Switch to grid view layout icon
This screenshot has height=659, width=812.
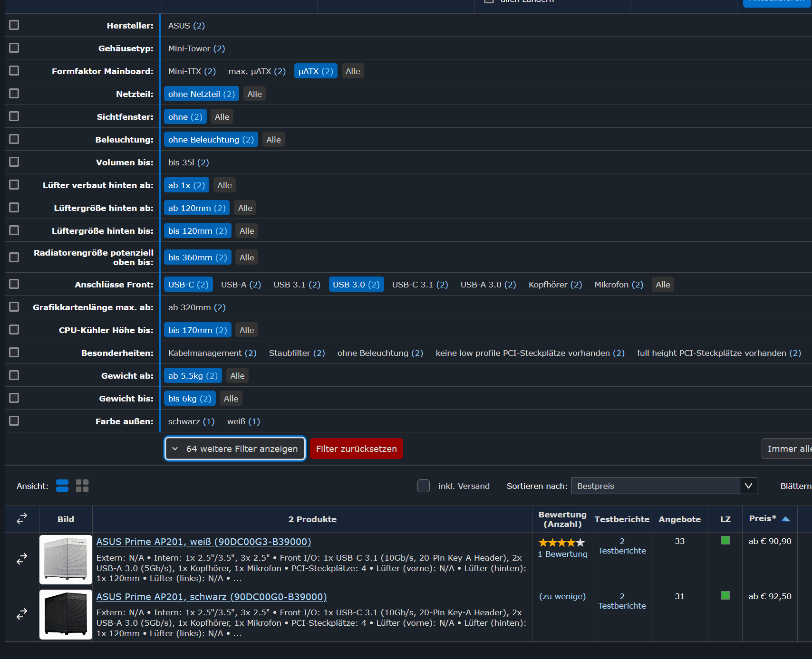[x=82, y=486]
